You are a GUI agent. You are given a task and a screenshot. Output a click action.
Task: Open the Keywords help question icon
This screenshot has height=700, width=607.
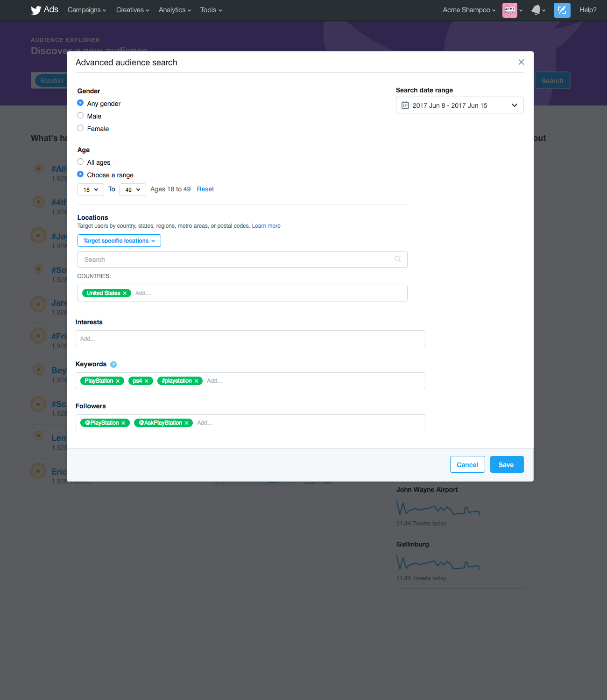(x=113, y=364)
